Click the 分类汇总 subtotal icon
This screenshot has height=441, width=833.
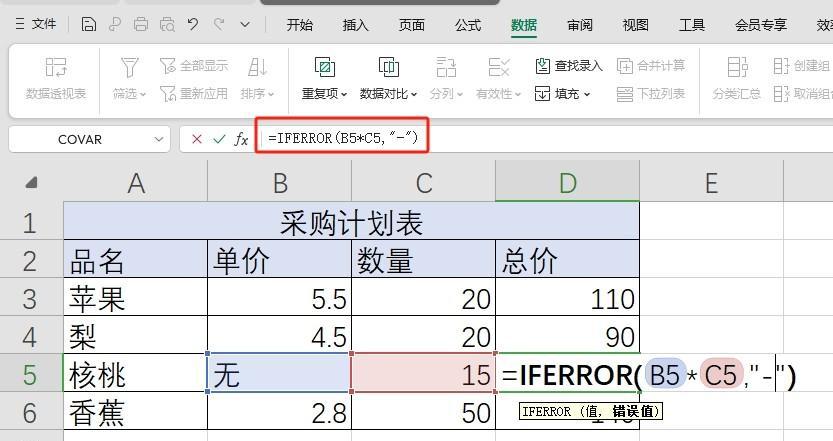(737, 67)
